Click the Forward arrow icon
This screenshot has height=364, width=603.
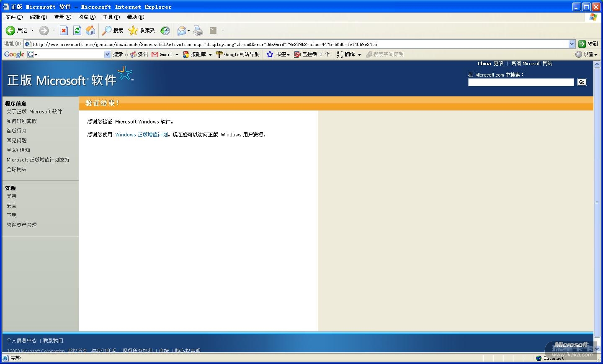point(44,31)
